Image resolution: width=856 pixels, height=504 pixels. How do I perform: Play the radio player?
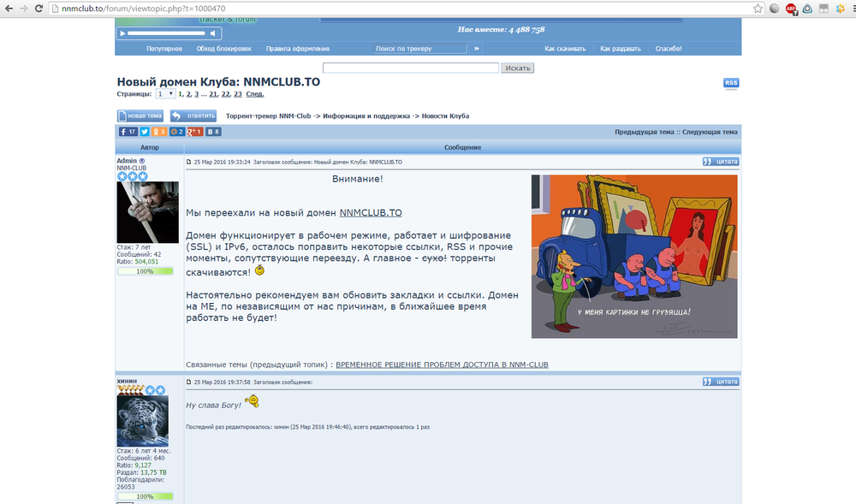coord(122,33)
